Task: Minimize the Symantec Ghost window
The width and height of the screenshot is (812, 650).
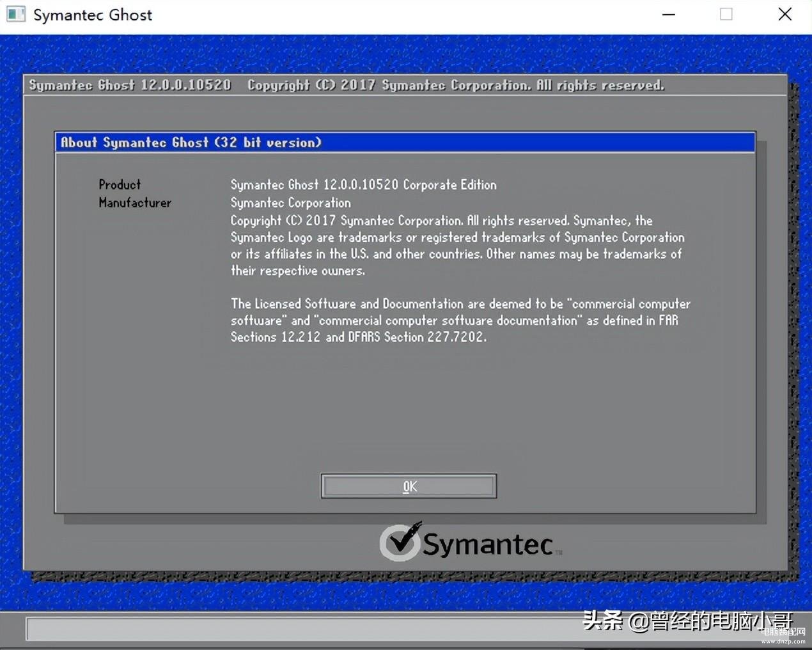Action: pos(669,14)
